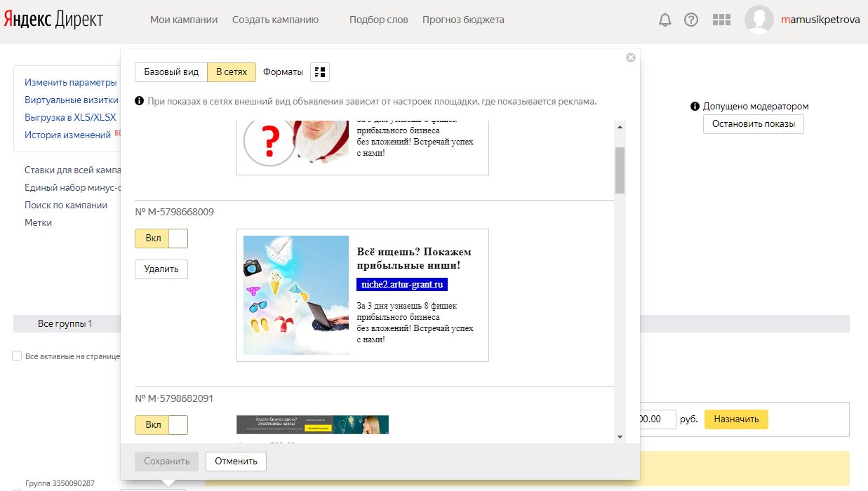
Task: Click the user avatar picture
Action: point(759,20)
